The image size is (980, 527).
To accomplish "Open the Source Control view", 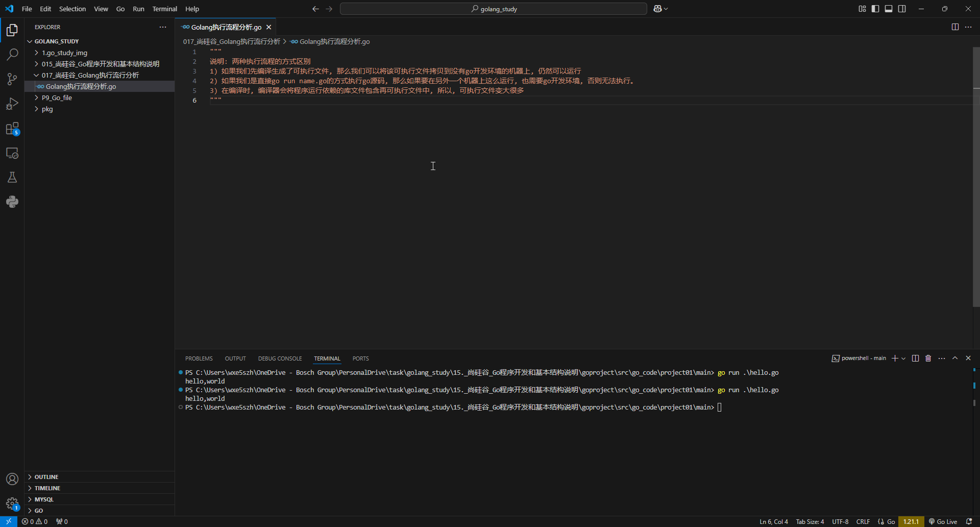I will coord(12,79).
